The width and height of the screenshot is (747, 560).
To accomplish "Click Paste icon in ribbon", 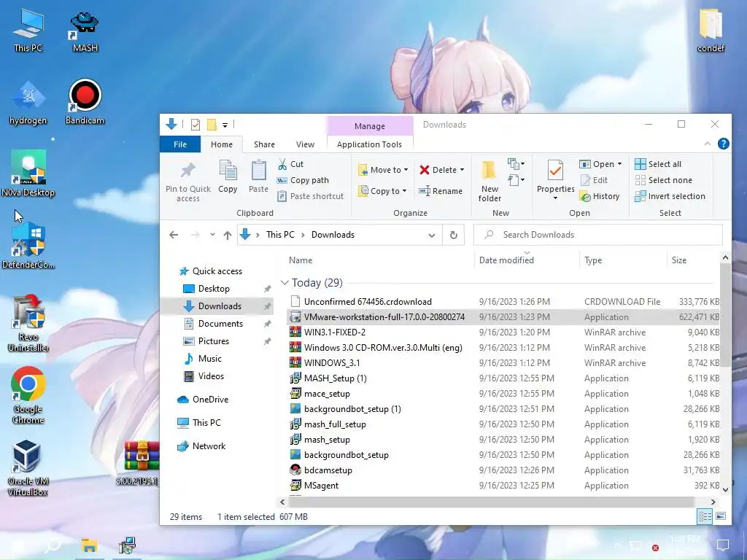I will tap(259, 176).
